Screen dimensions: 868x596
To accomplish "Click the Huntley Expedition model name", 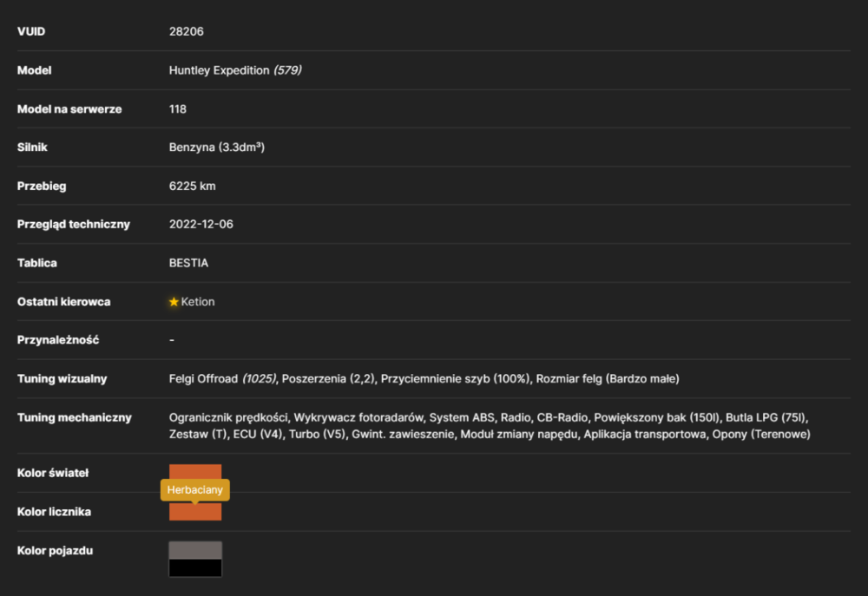I will (x=220, y=70).
